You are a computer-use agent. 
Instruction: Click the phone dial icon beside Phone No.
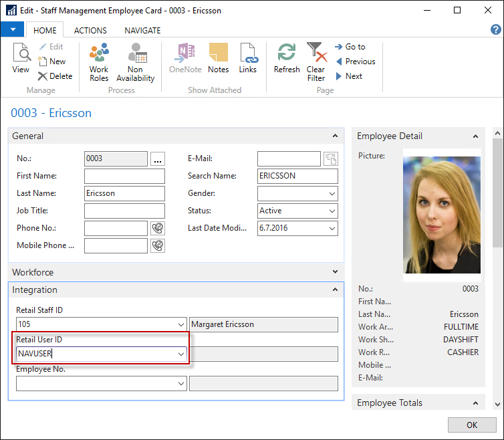pyautogui.click(x=158, y=228)
